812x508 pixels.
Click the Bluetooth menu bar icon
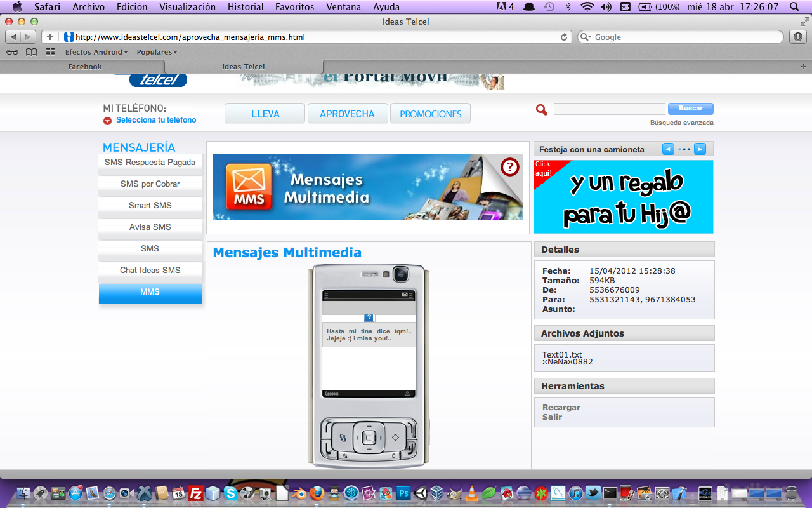(x=568, y=7)
